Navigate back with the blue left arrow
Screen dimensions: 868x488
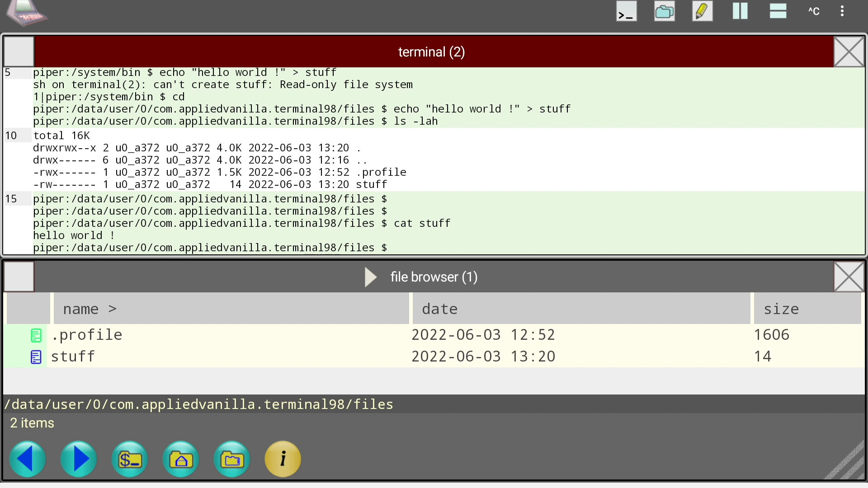tap(27, 459)
